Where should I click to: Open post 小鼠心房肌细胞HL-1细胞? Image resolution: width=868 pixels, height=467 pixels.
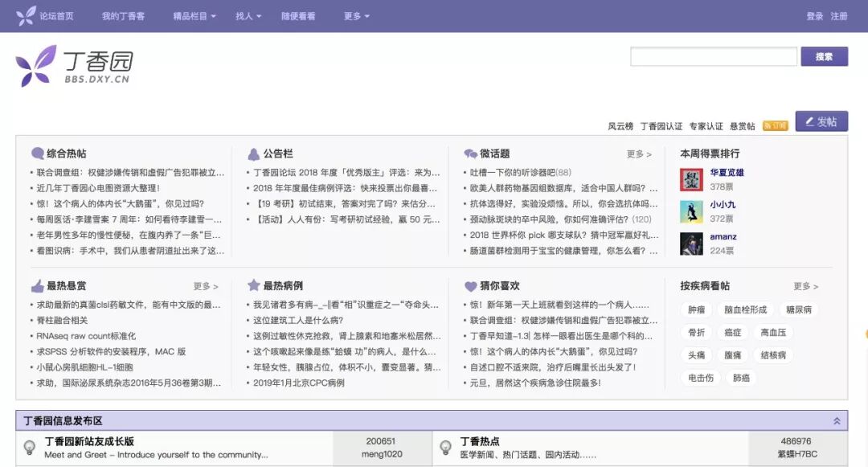tap(84, 367)
